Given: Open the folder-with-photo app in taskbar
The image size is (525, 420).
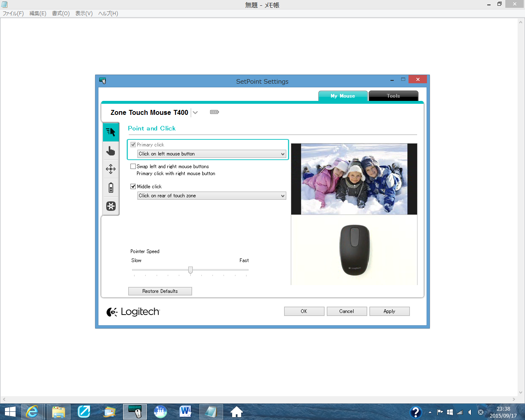Looking at the screenshot, I should point(110,412).
